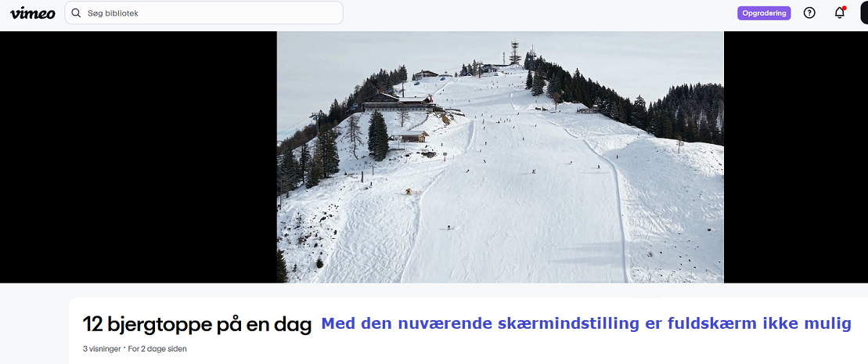Open the help question mark icon
Screen dimensions: 868x364
[809, 13]
